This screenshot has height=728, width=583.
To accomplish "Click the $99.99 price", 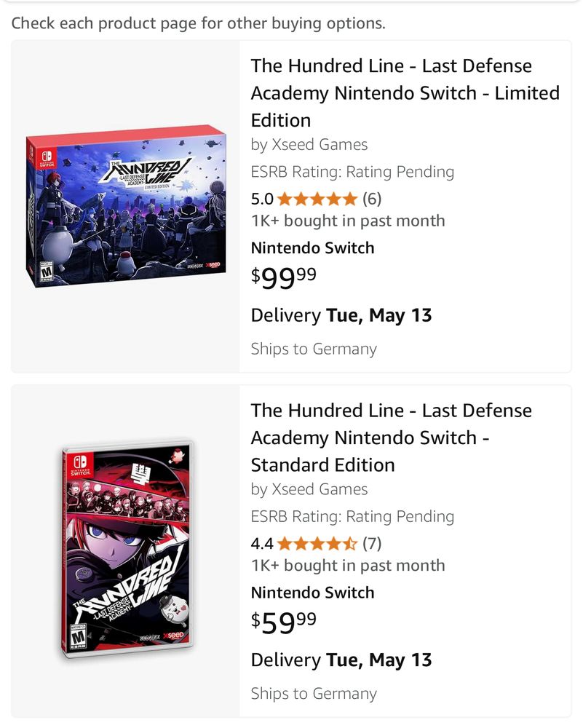I will (284, 277).
